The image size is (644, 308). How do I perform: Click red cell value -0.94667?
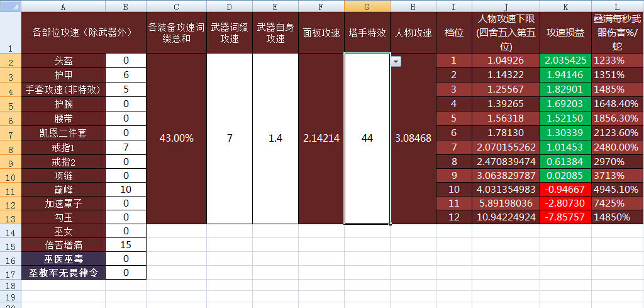coord(565,190)
